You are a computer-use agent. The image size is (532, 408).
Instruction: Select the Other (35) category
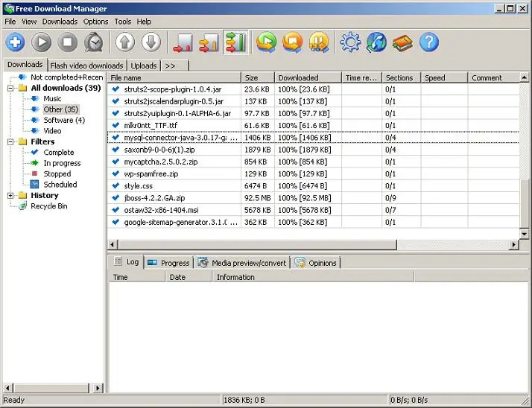point(61,109)
